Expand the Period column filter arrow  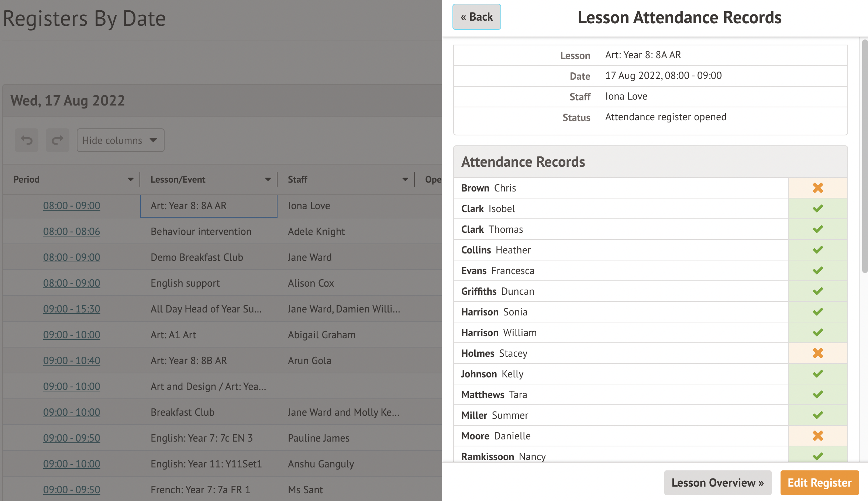click(130, 180)
